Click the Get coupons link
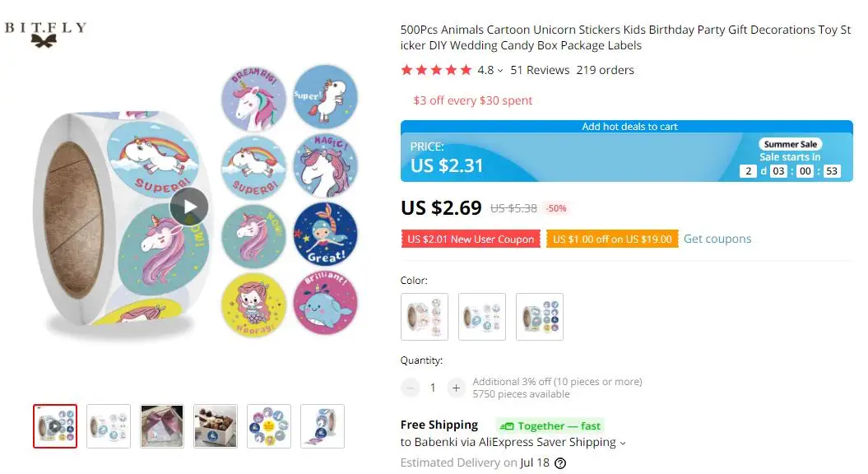The width and height of the screenshot is (868, 474). tap(717, 239)
